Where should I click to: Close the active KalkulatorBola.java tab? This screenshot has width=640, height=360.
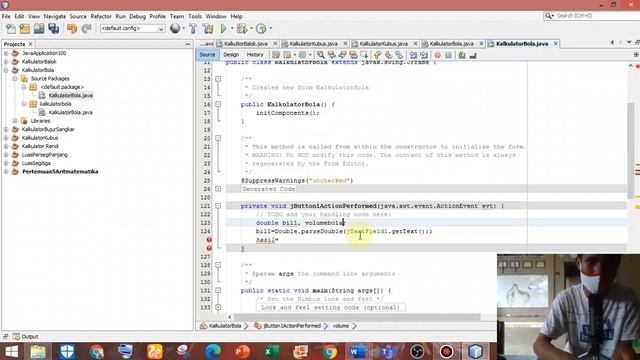click(556, 44)
